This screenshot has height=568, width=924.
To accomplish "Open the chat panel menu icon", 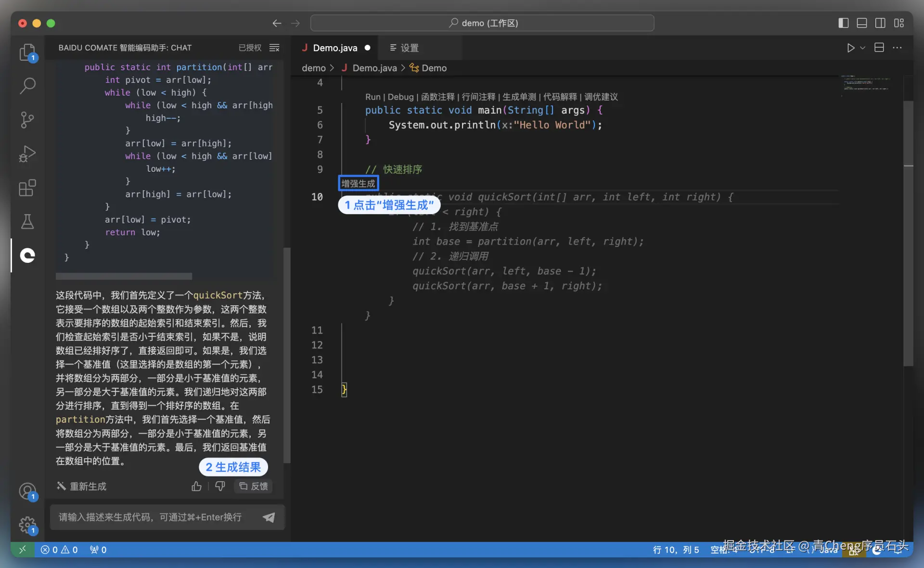I will pos(274,48).
